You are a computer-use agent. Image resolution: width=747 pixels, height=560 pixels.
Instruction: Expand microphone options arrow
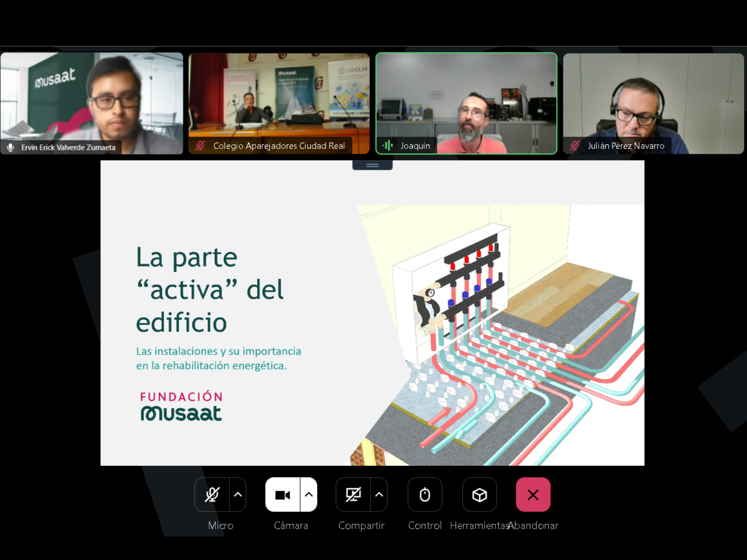238,495
